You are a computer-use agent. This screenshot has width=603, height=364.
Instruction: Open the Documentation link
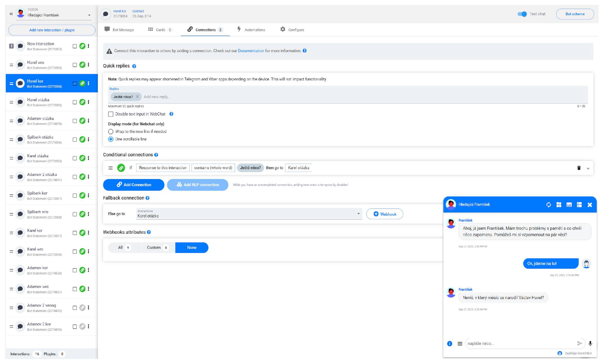pos(251,51)
